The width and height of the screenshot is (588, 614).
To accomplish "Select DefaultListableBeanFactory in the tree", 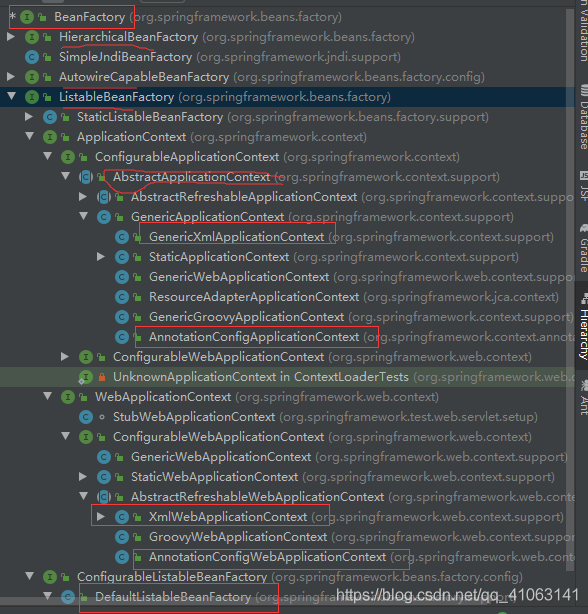I will pyautogui.click(x=173, y=596).
